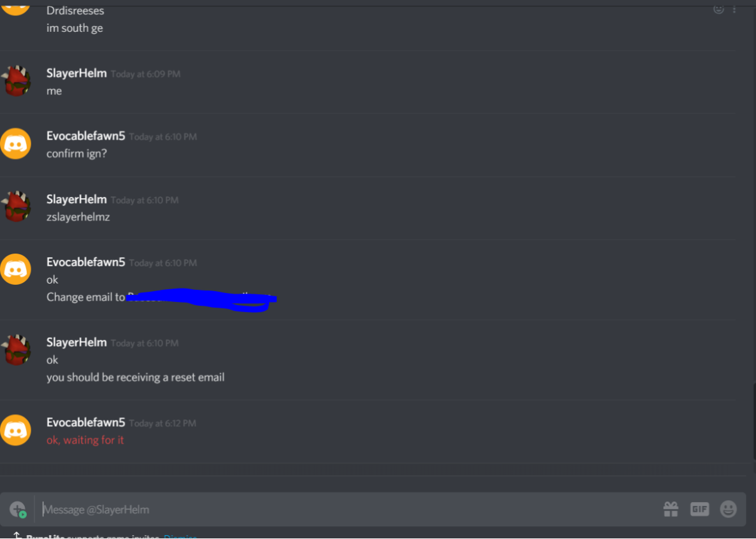This screenshot has width=756, height=539.
Task: Click SlayerHelm's avatar beside 'zslayerhelmz' message
Action: point(16,207)
